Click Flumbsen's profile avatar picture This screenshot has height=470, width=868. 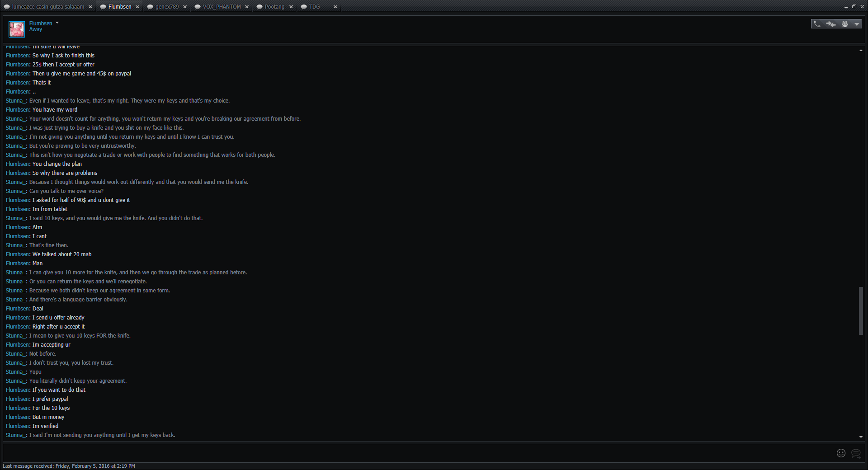[x=17, y=29]
